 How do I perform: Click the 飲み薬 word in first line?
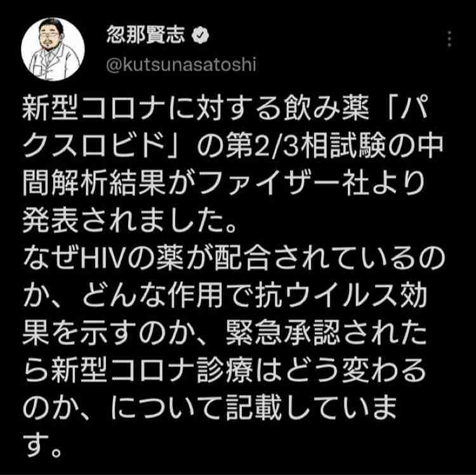pyautogui.click(x=326, y=109)
